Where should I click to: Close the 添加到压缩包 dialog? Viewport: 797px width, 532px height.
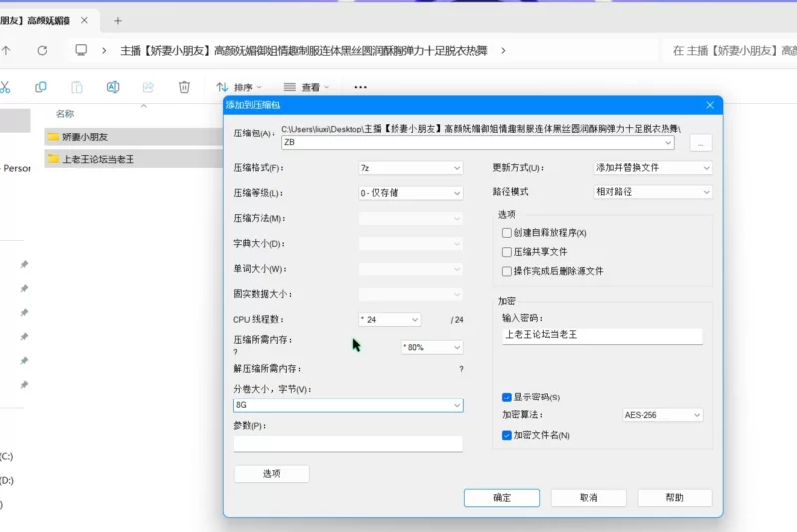tap(710, 105)
